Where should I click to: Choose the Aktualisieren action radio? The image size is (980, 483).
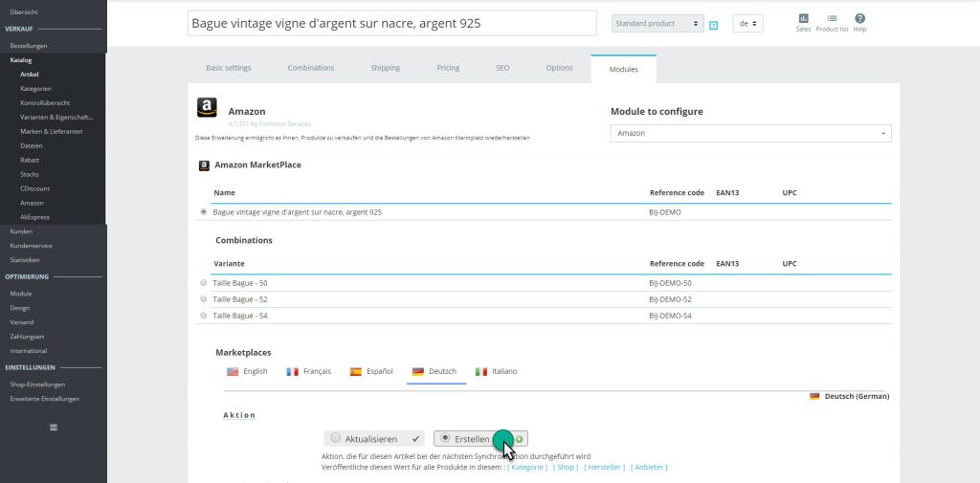[336, 438]
